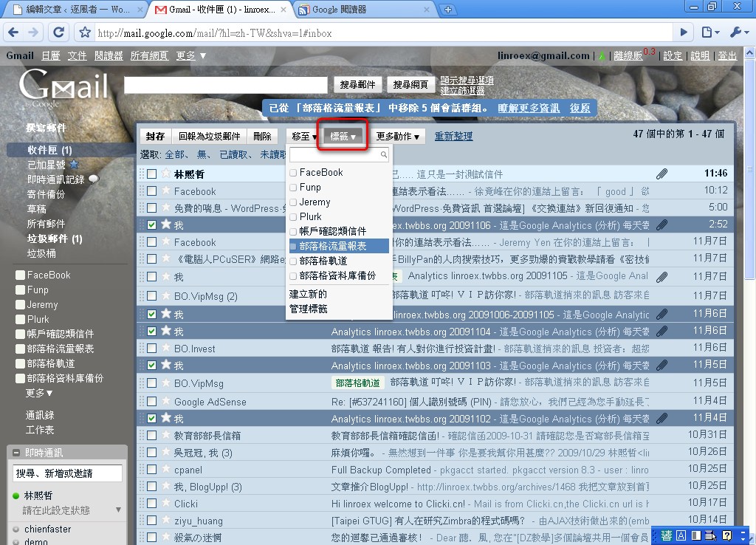
Task: Click the go arrow beside address bar
Action: (684, 32)
